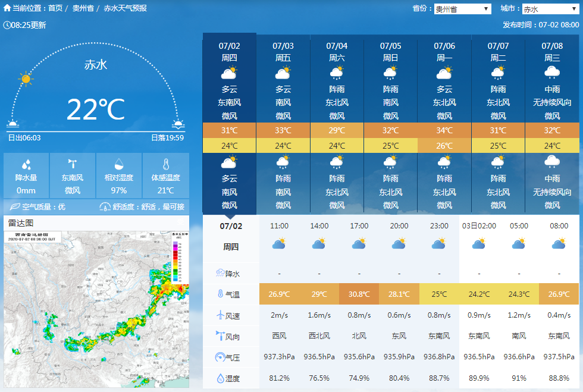Click the sunset icon above 日落19:59
The image size is (583, 392).
(178, 124)
